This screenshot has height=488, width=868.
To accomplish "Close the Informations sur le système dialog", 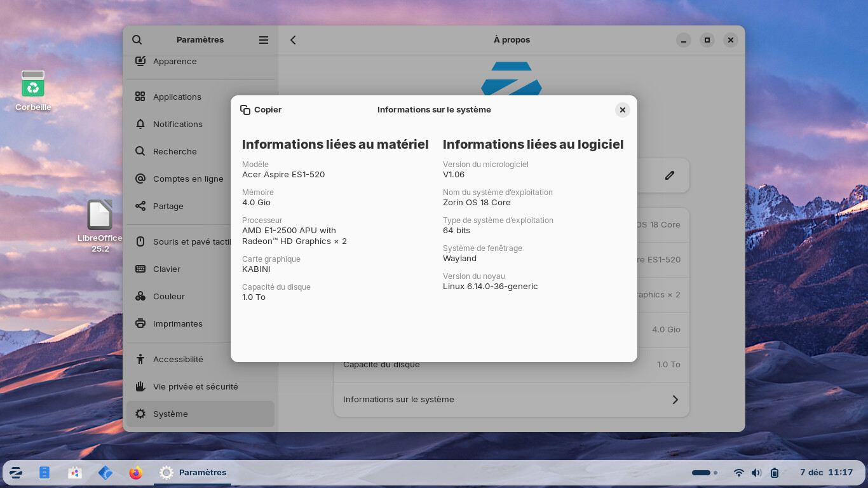I will [623, 110].
